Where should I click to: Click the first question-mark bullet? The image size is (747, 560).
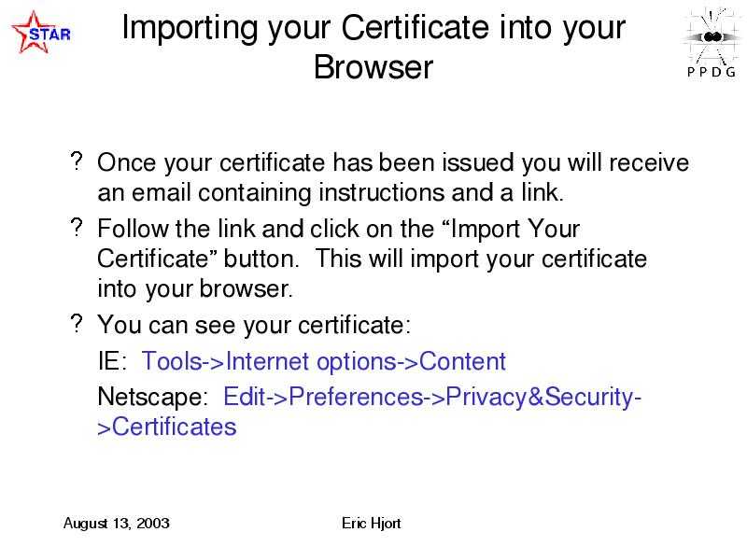point(77,161)
